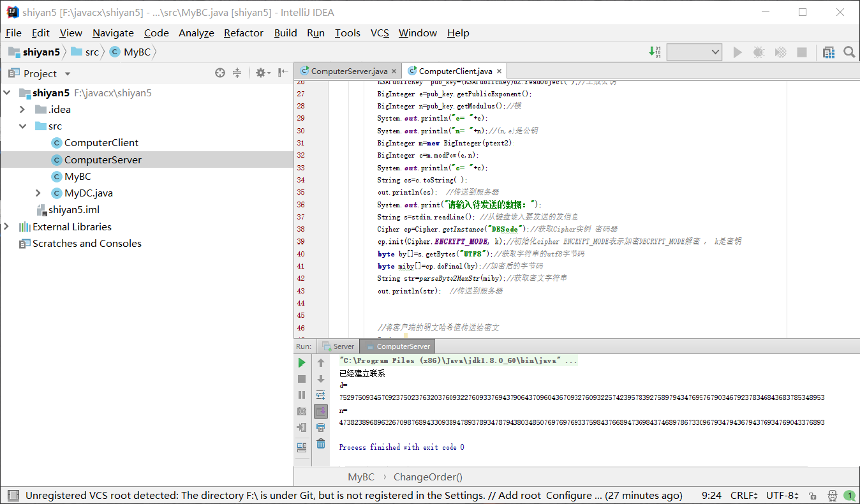
Task: Switch to ComputerClient.java editor tab
Action: (456, 71)
